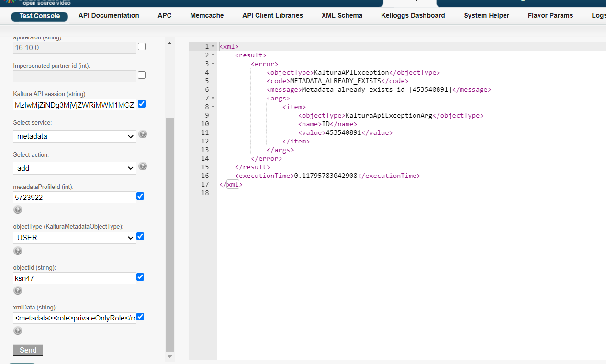Click value 453540891 on line 11

[343, 132]
